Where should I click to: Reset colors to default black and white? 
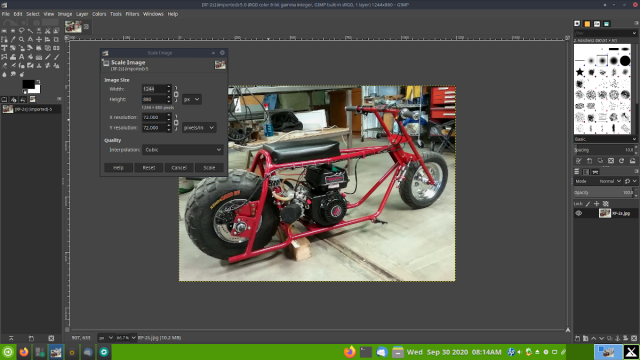pyautogui.click(x=24, y=91)
